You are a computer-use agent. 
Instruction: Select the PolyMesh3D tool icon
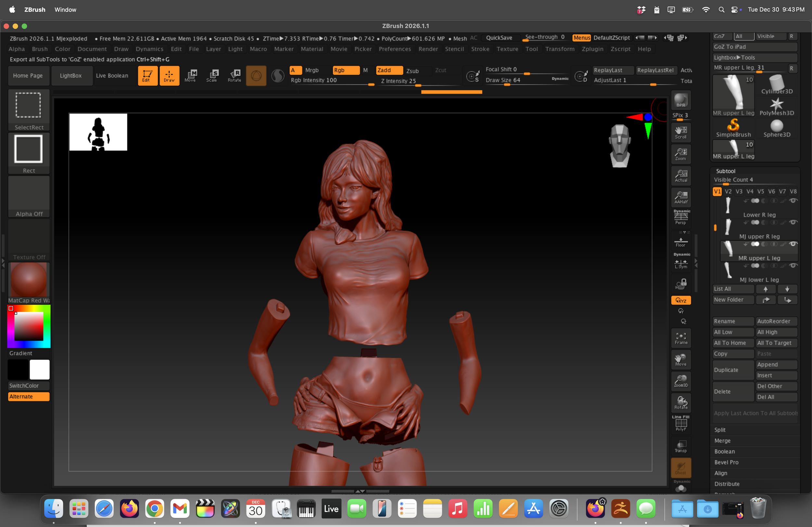point(777,106)
